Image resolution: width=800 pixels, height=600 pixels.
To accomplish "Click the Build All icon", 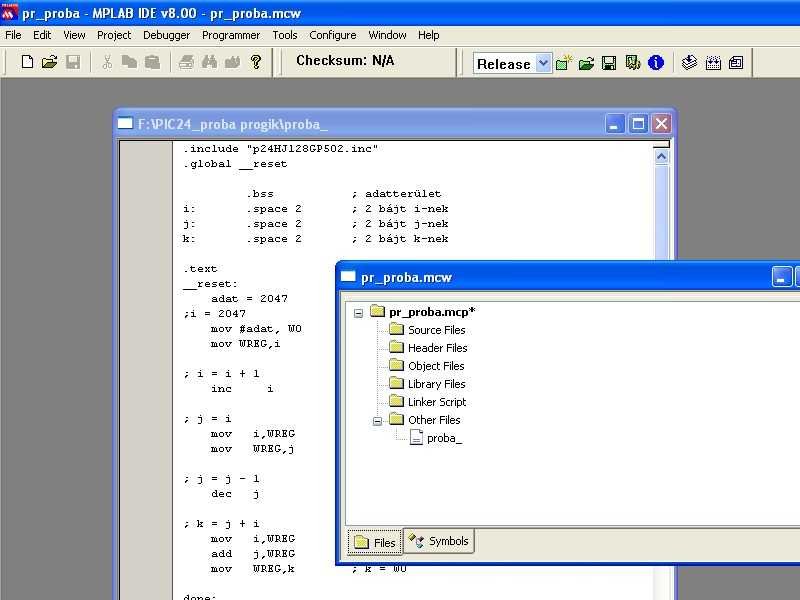I will coord(713,63).
